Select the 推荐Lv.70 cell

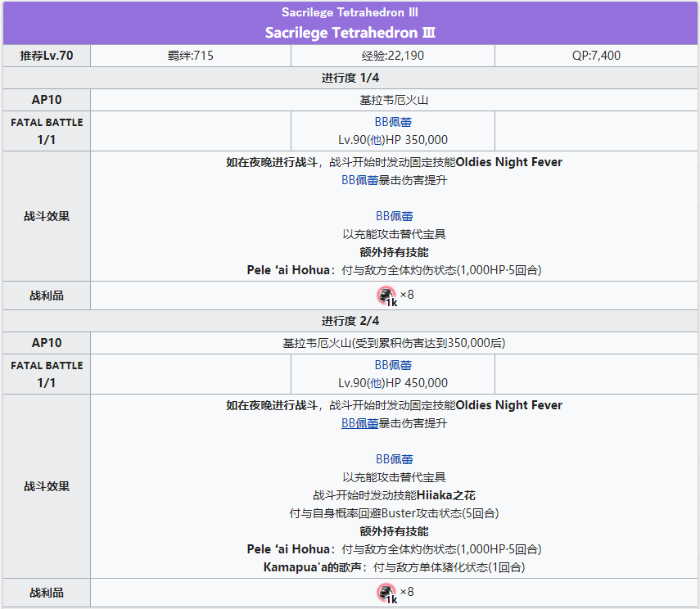(47, 56)
